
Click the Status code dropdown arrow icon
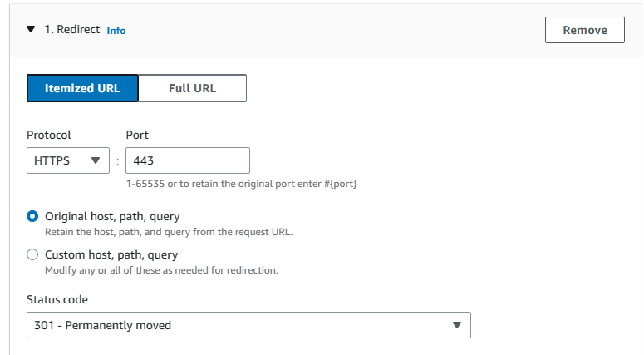pos(456,325)
